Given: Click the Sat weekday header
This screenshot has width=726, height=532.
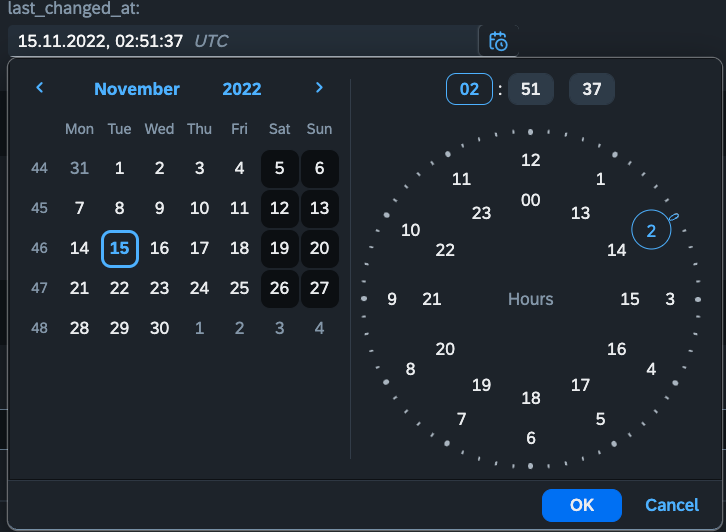Looking at the screenshot, I should [280, 129].
